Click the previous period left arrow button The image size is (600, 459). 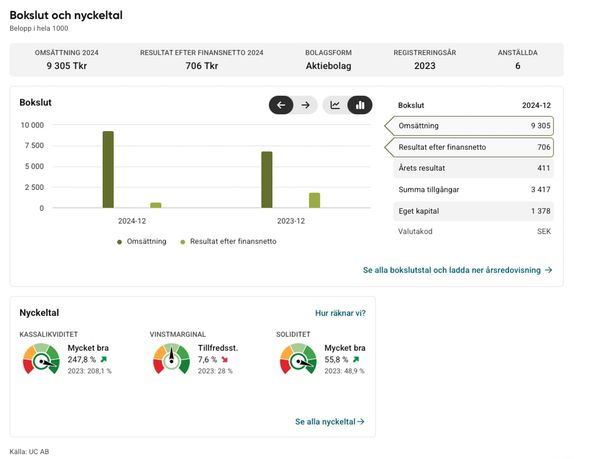click(281, 105)
